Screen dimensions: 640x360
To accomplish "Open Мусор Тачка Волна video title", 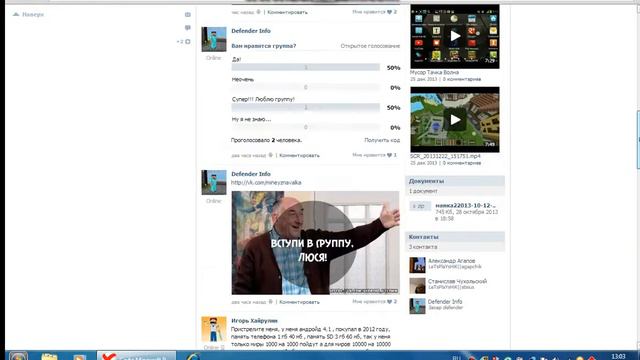I will pos(434,72).
